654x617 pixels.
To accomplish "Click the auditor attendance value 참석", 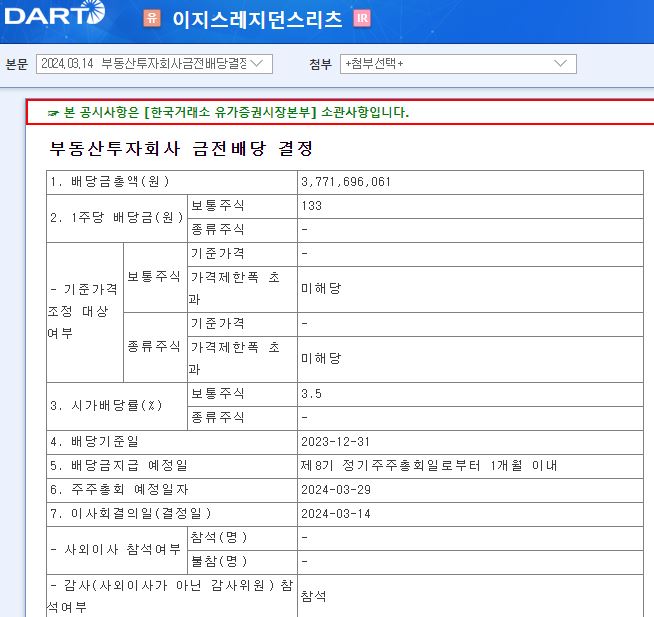I will 313,596.
